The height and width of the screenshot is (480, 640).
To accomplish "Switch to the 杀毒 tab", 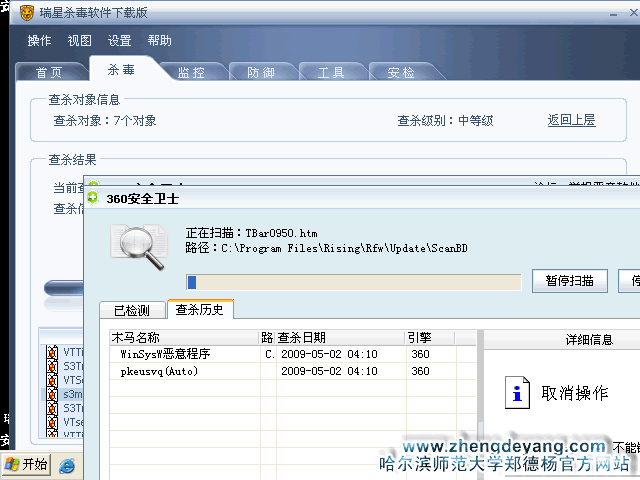I will (x=121, y=69).
